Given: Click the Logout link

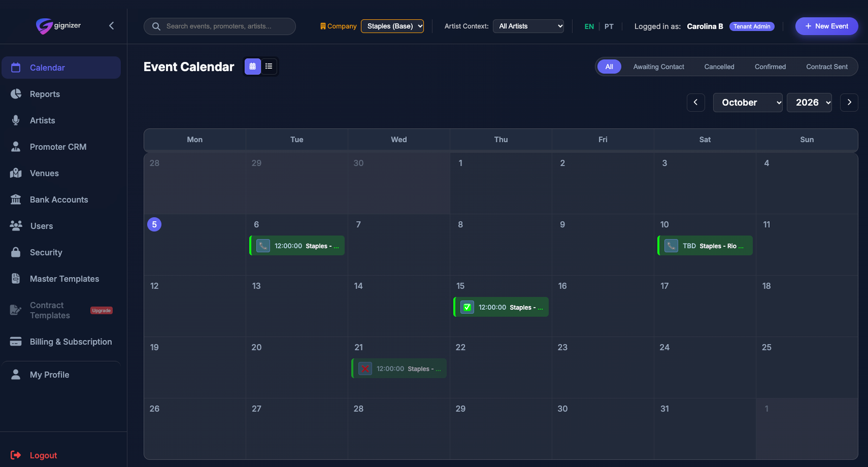Looking at the screenshot, I should 34,456.
